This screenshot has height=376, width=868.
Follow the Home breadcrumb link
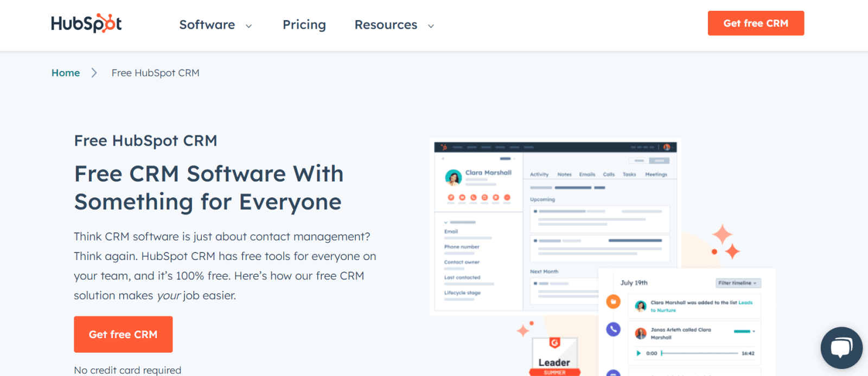[x=66, y=73]
